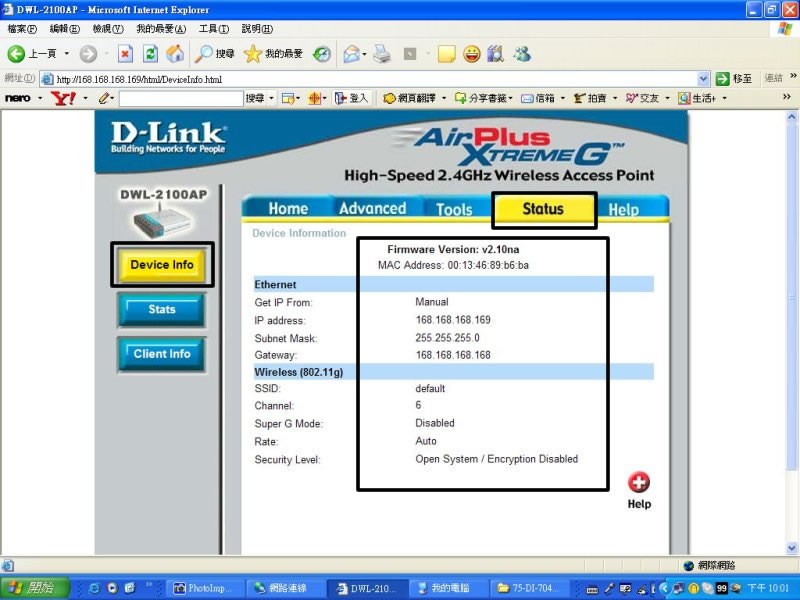Switch to the Tools tab
The width and height of the screenshot is (800, 600).
pyautogui.click(x=454, y=209)
